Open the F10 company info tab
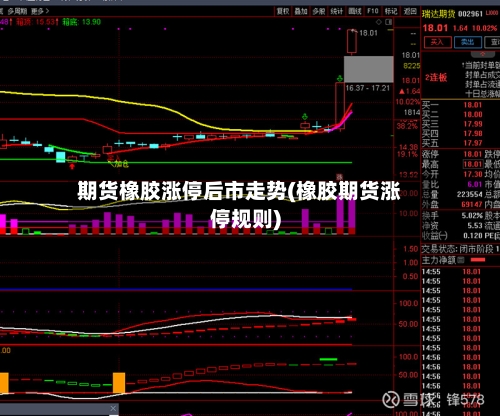500x416 pixels. [373, 11]
